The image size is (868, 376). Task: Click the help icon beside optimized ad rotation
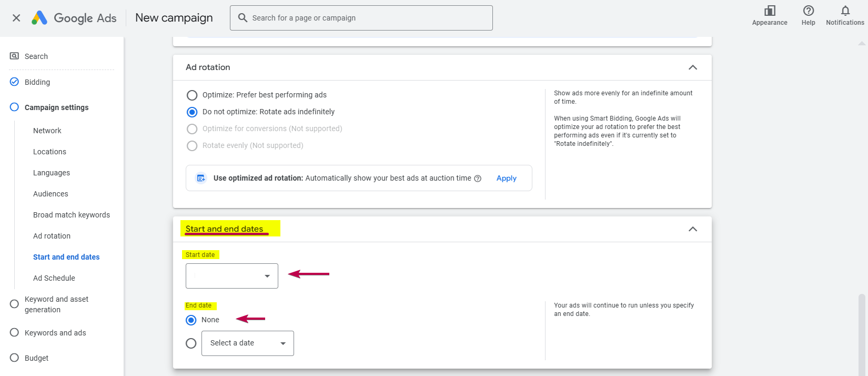(478, 179)
